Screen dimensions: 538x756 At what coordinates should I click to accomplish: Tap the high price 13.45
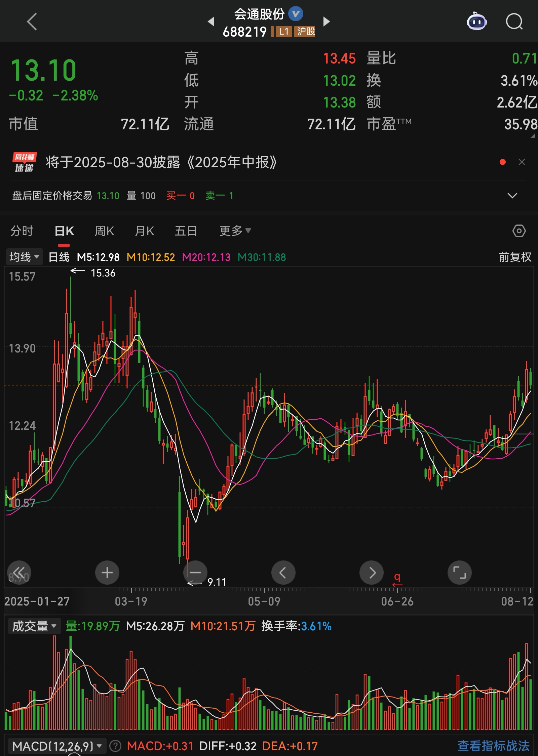[x=339, y=58]
